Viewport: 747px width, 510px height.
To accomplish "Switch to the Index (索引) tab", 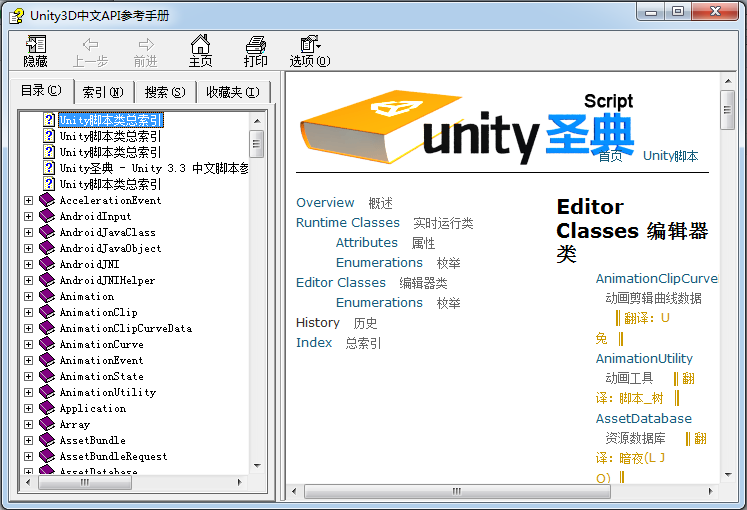I will tap(103, 92).
